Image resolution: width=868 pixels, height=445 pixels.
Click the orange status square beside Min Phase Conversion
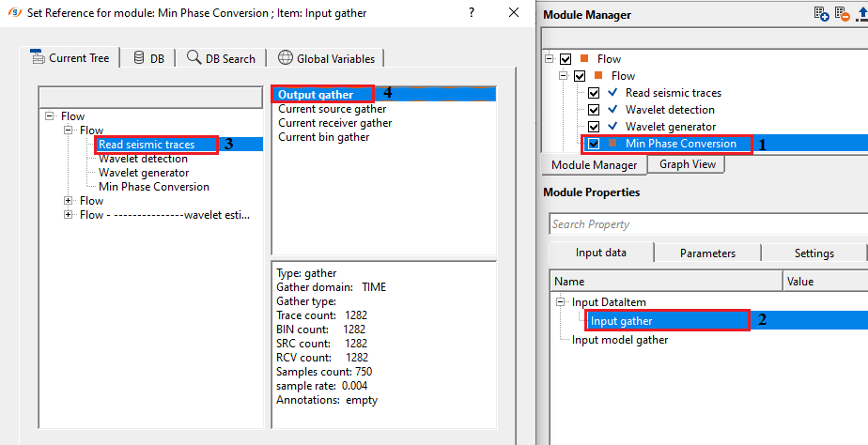[x=612, y=144]
